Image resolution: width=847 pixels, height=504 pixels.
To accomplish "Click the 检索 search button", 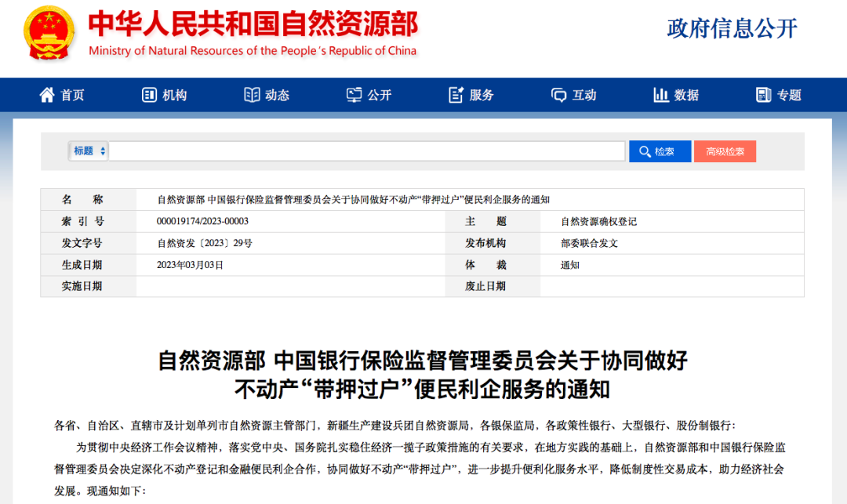I will [x=660, y=150].
